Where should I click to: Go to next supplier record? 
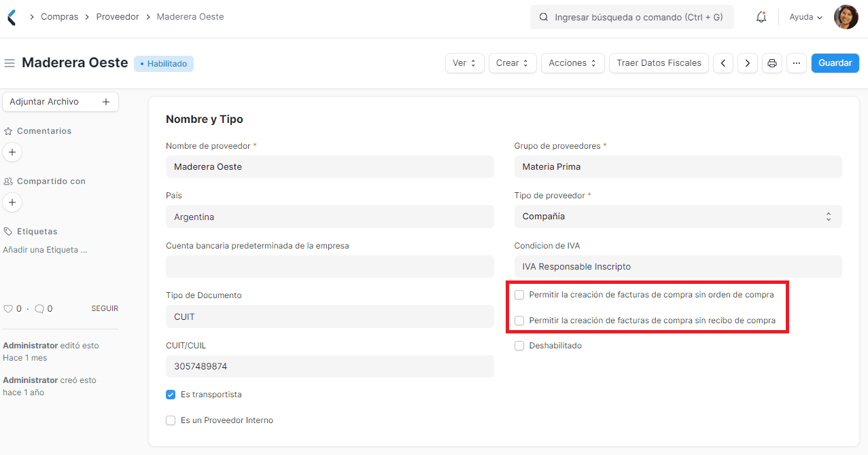(748, 63)
